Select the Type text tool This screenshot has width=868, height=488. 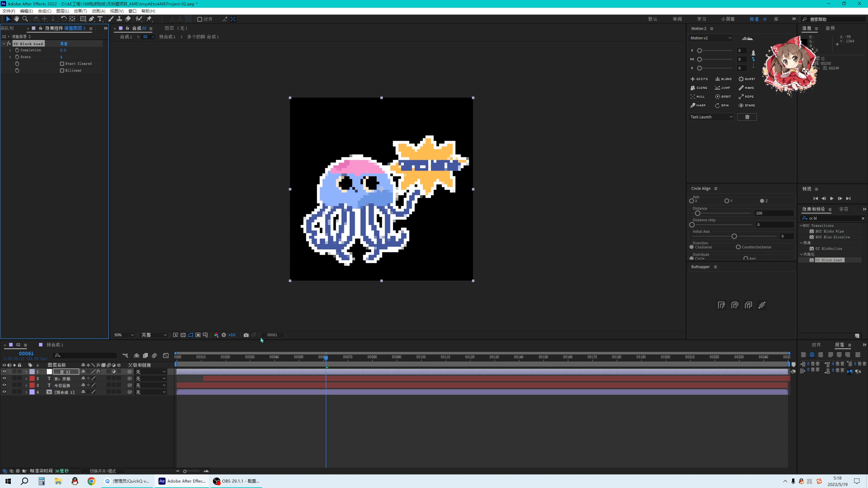pos(100,19)
